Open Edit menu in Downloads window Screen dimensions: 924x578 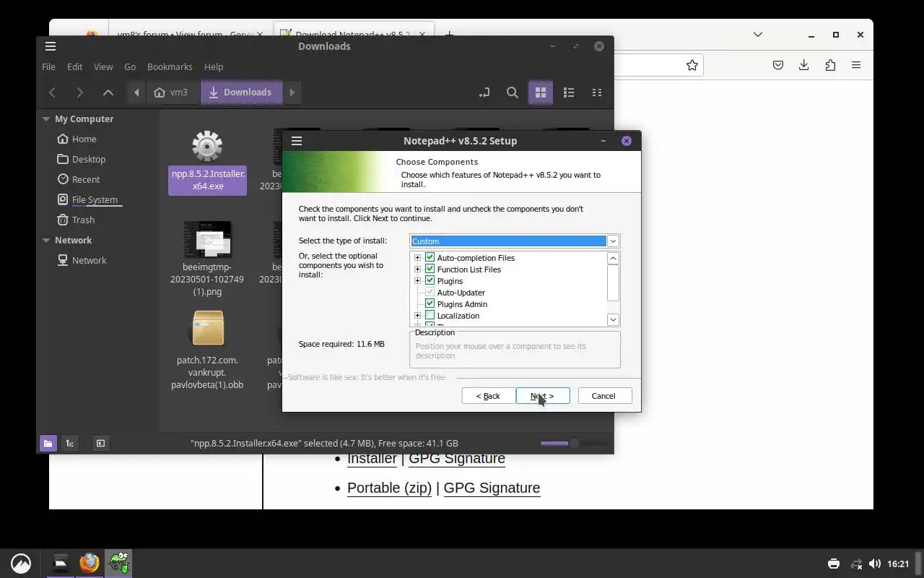coord(75,66)
